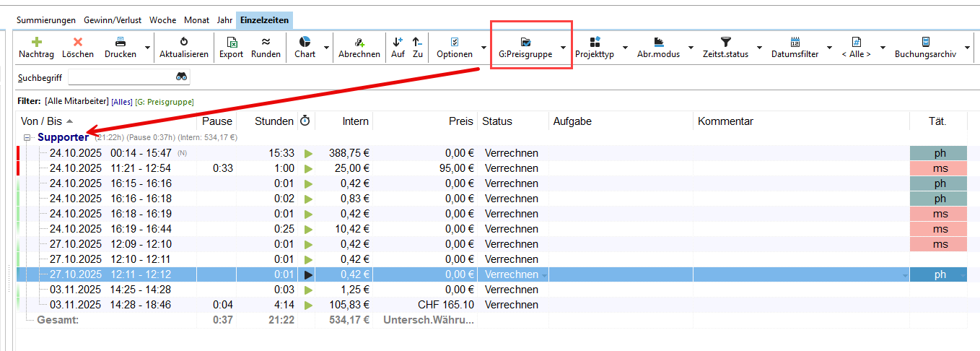Click the Nachtrag plus icon

coord(38,43)
